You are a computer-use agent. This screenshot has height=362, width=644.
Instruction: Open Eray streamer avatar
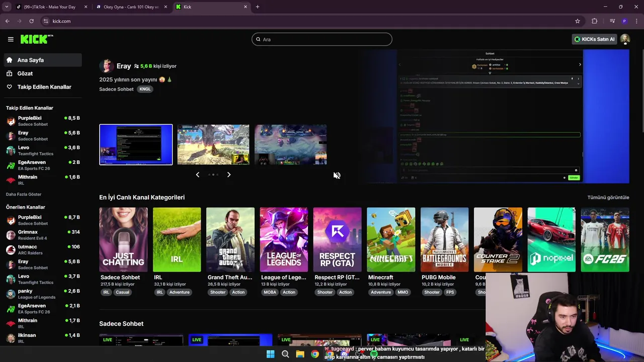[x=106, y=66]
